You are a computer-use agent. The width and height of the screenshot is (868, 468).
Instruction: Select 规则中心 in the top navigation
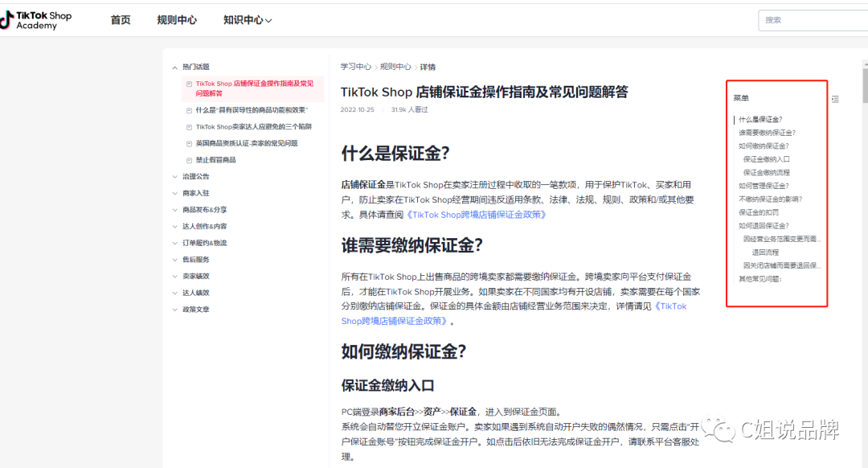(177, 20)
